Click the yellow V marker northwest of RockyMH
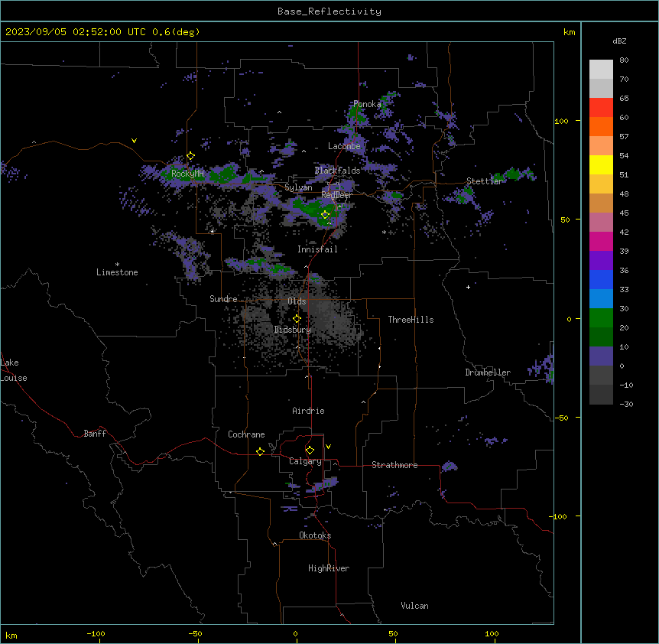The height and width of the screenshot is (644, 659). (134, 141)
